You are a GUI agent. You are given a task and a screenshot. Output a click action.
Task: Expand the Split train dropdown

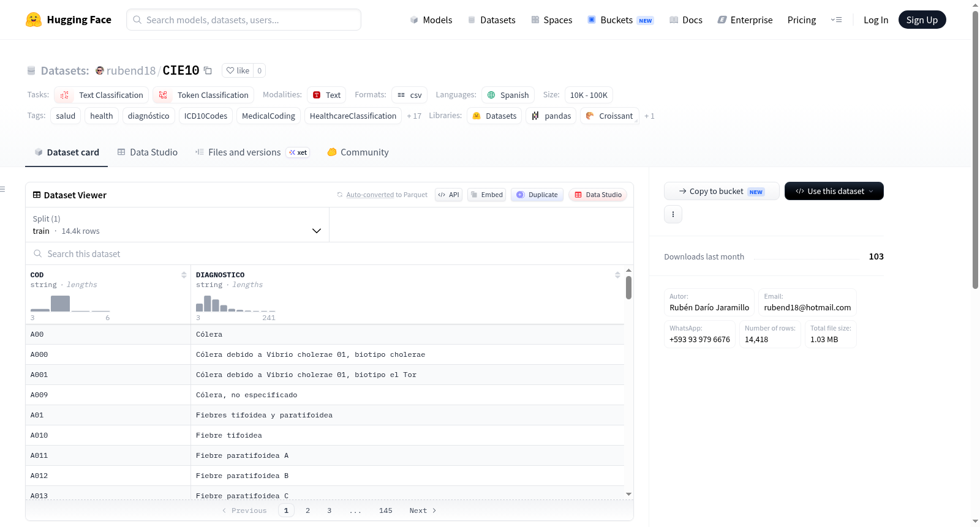(x=178, y=225)
